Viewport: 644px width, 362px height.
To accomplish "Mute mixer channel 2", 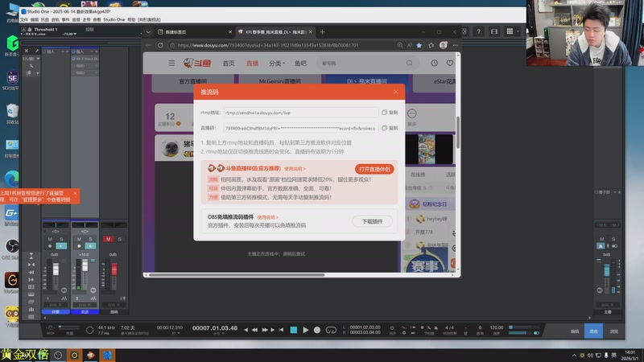I will [x=79, y=239].
